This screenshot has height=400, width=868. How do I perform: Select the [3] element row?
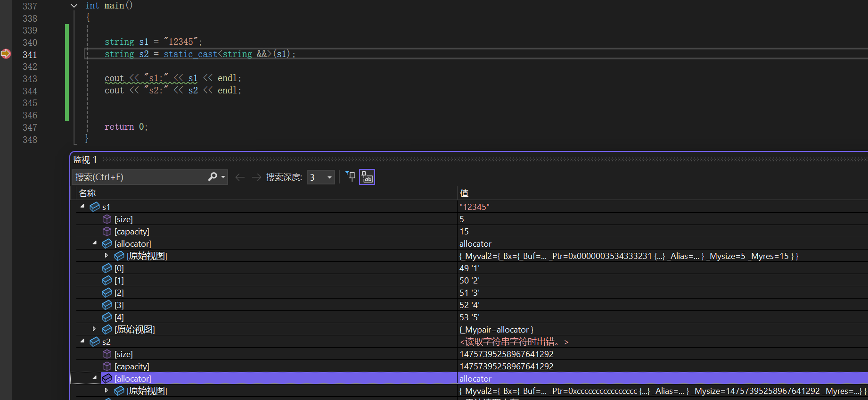pos(472,305)
